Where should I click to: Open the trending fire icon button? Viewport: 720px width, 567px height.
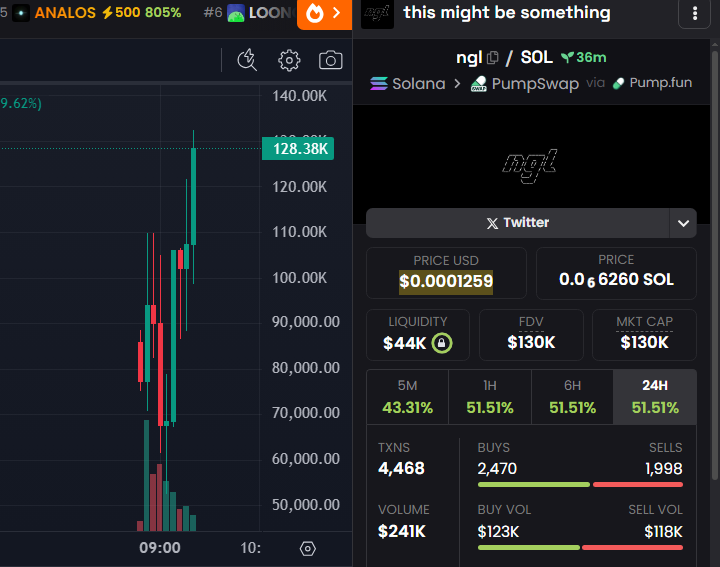click(x=324, y=14)
